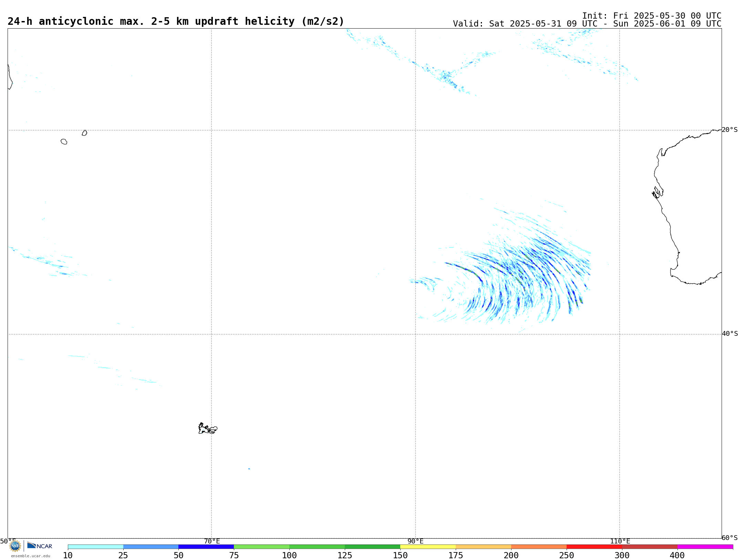Screen dimensions: 744x560
Task: Click the light cyan 10-25 color segment
Action: pos(95,547)
